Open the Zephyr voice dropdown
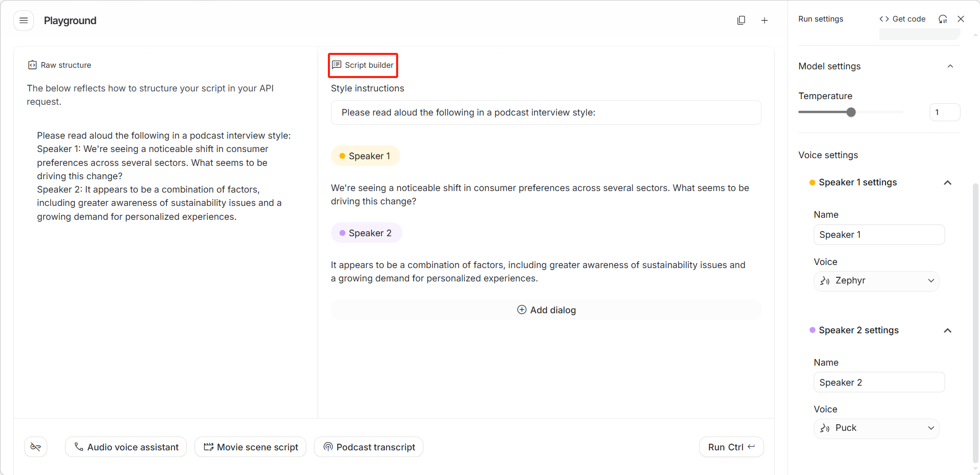The image size is (980, 475). pos(876,281)
